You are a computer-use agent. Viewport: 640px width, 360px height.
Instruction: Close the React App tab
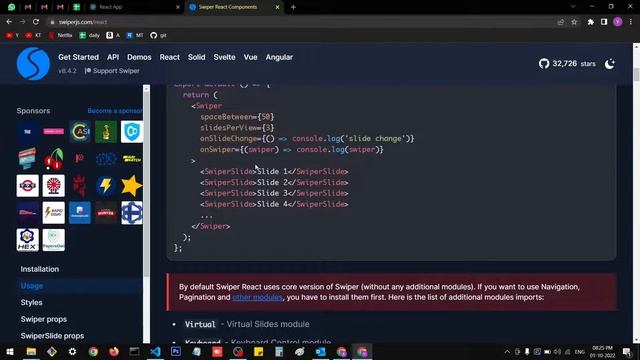[178, 7]
